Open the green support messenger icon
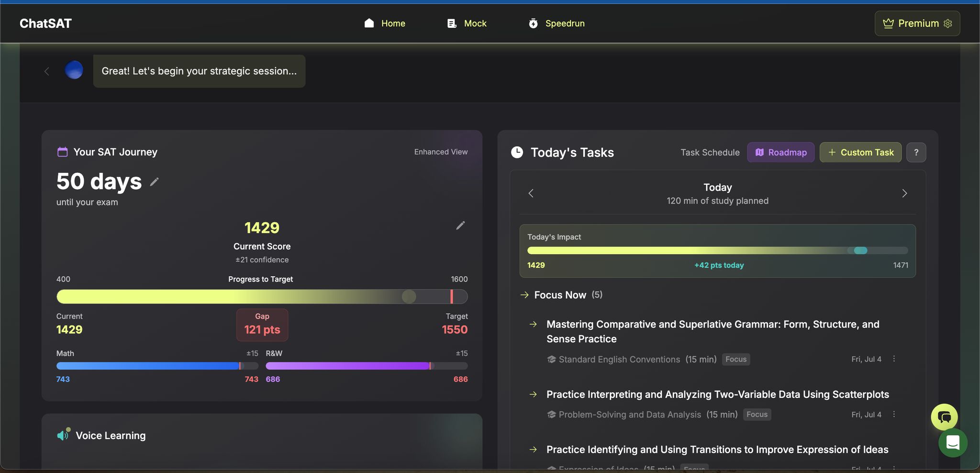This screenshot has width=980, height=473. coord(952,443)
